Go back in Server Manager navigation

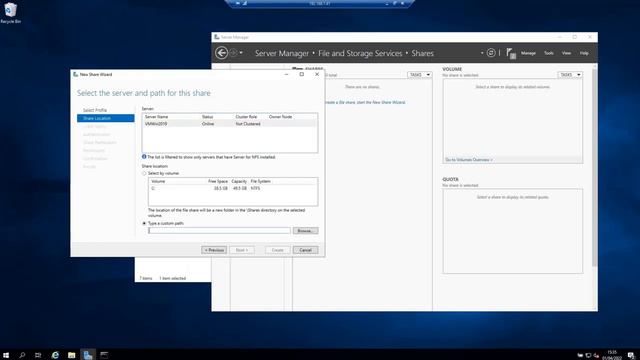pyautogui.click(x=221, y=53)
